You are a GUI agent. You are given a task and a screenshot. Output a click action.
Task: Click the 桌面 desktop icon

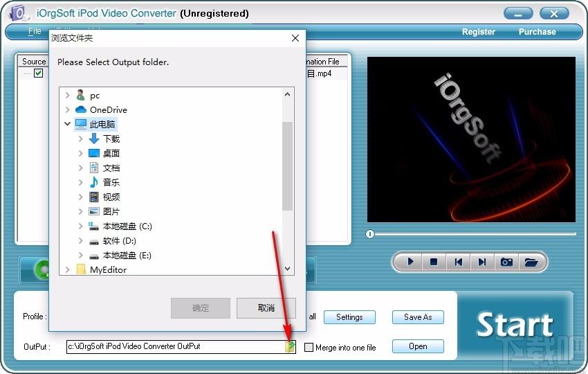tap(94, 153)
